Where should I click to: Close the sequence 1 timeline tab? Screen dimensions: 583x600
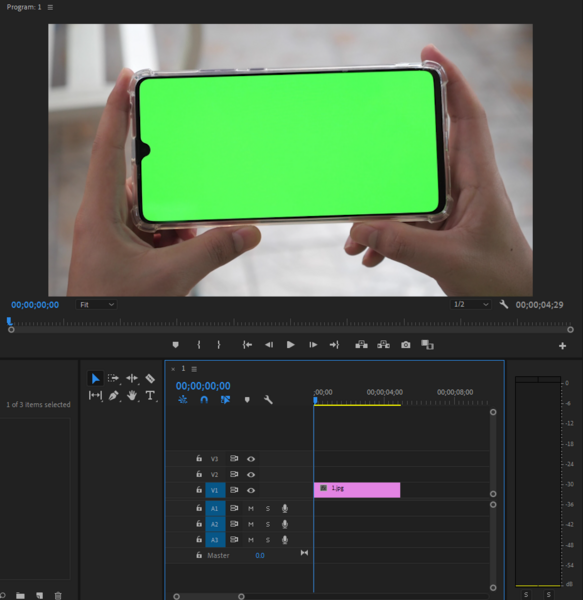point(173,369)
